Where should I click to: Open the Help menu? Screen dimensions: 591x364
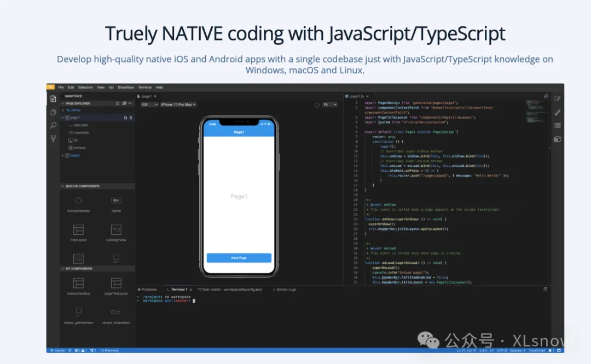[159, 87]
